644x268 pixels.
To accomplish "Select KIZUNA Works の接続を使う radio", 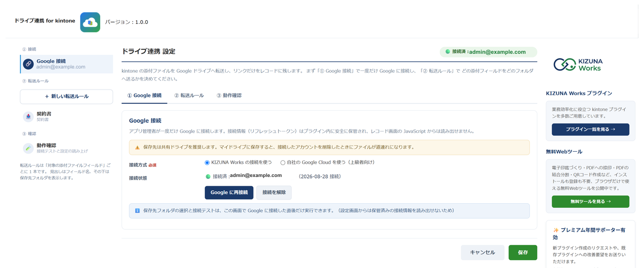I will [x=207, y=162].
